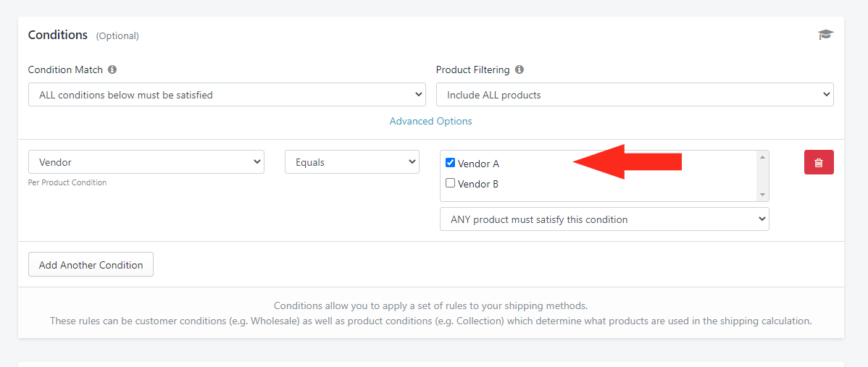Open the Condition Match dropdown
868x367 pixels.
[x=227, y=95]
